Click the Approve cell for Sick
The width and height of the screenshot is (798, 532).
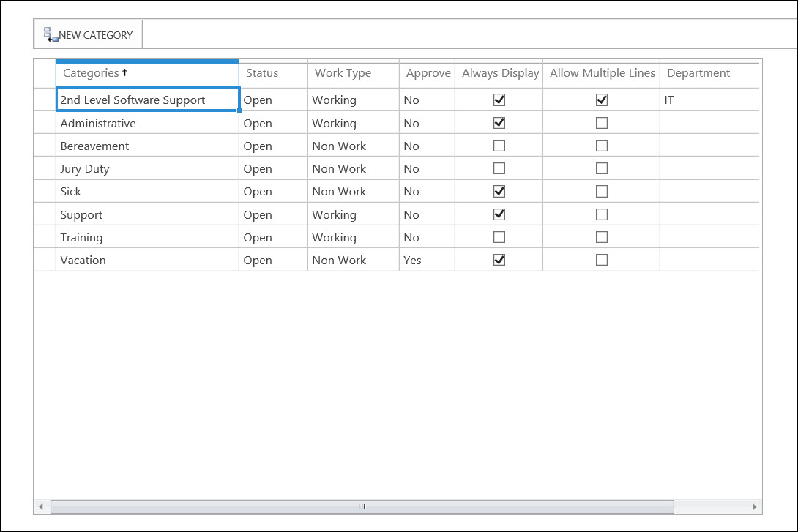tap(427, 191)
